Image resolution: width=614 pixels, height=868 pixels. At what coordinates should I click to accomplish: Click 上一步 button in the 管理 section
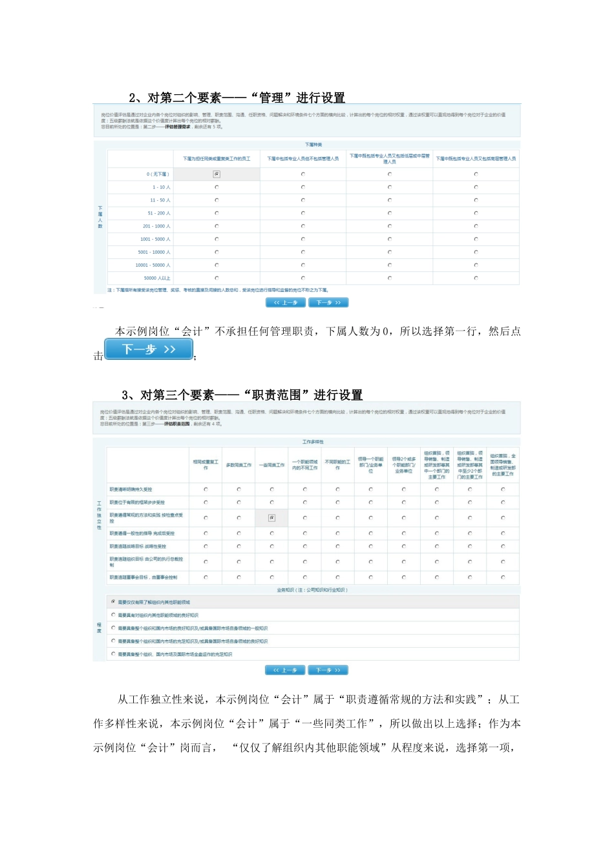[x=286, y=302]
